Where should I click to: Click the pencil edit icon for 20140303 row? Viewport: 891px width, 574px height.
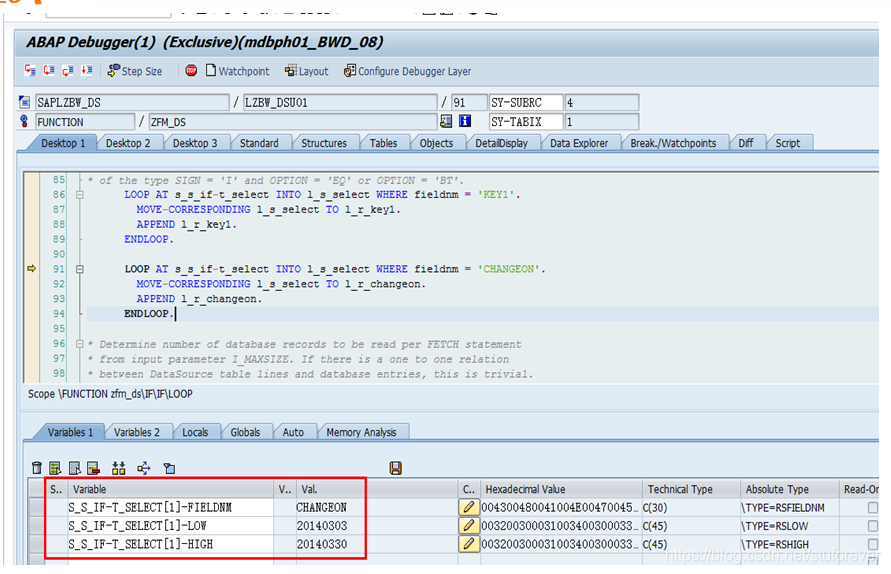468,526
